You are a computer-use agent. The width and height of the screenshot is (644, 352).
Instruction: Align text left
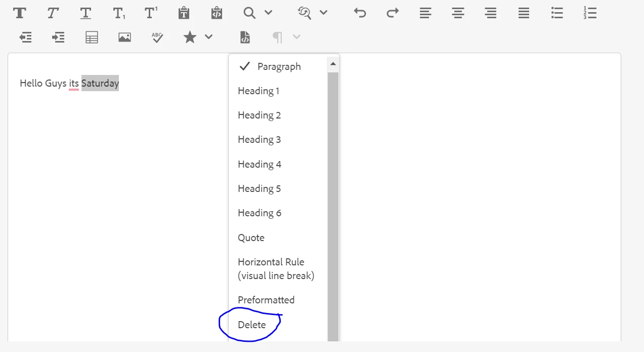click(425, 13)
